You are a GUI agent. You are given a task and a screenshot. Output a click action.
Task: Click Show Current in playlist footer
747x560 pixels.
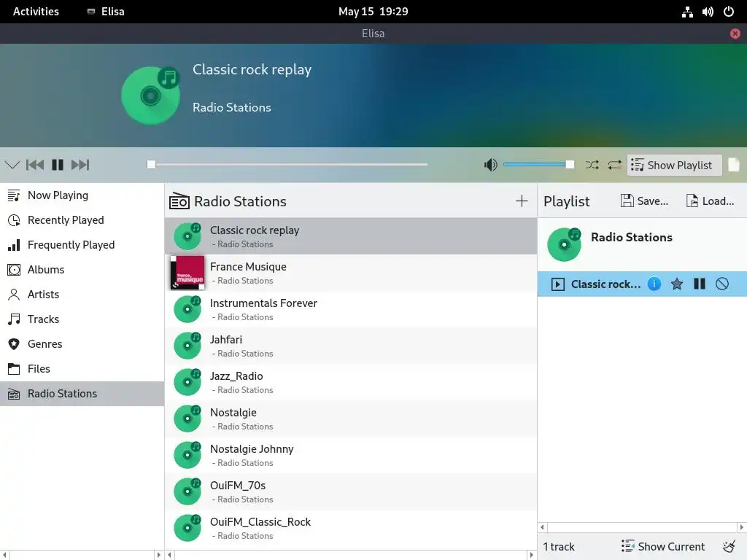click(x=662, y=546)
